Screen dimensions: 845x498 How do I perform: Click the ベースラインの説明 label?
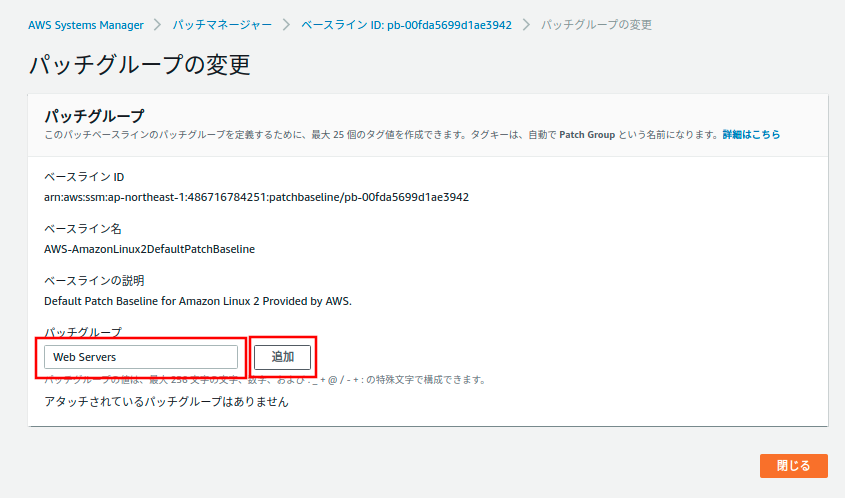(94, 281)
